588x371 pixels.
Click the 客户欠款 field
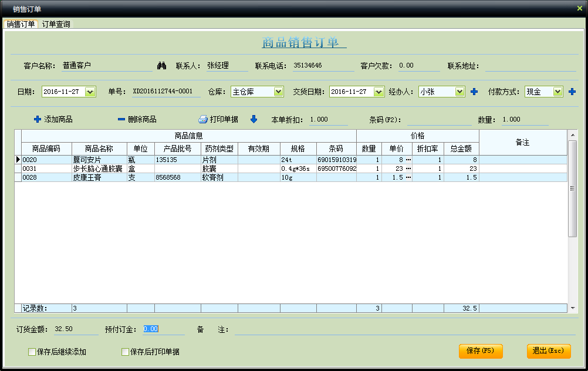419,66
